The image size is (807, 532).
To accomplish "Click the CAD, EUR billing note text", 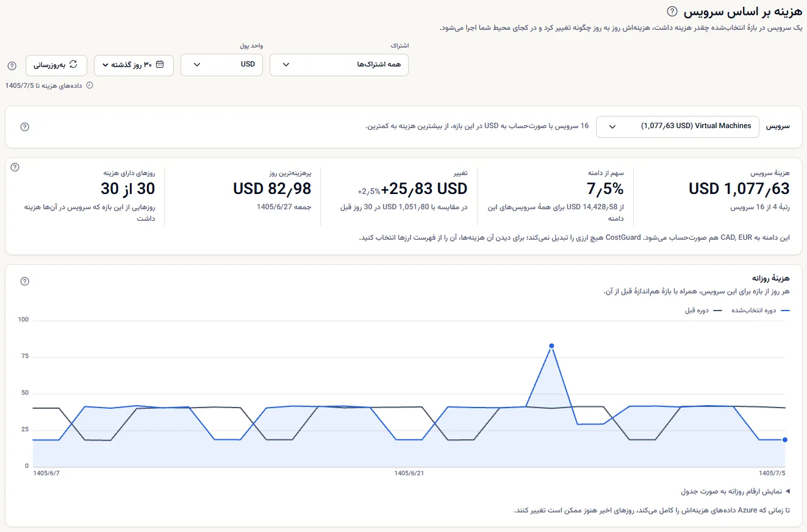I will [575, 238].
